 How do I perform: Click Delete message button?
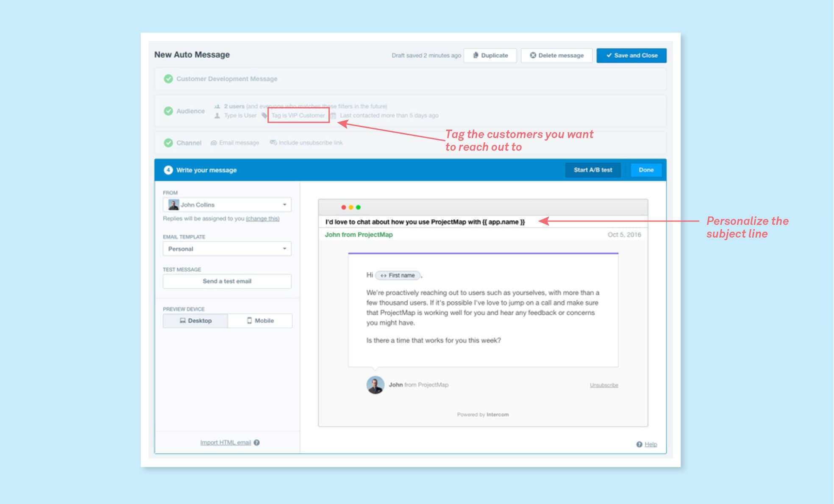[x=556, y=55]
